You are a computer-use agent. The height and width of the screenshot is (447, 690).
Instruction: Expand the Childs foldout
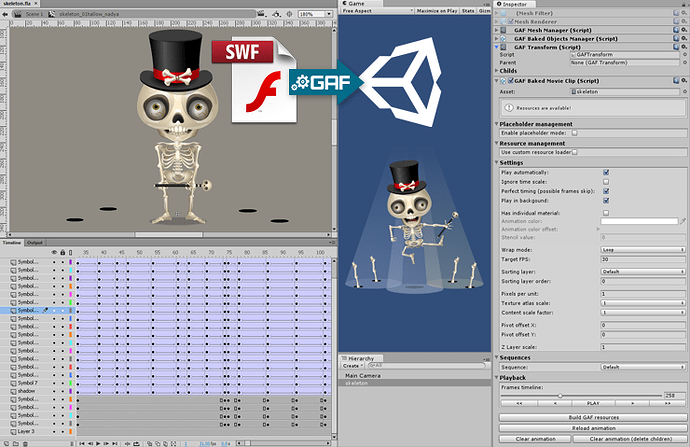[x=497, y=70]
